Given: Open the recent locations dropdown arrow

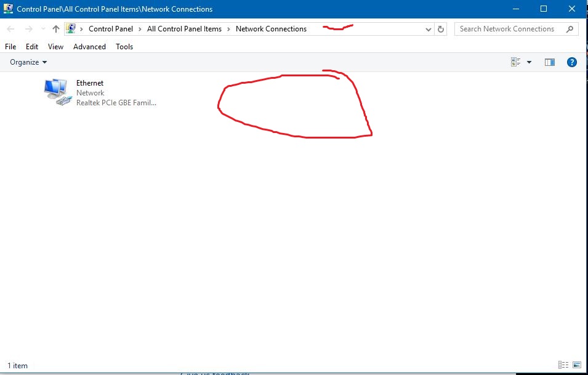Looking at the screenshot, I should (43, 29).
